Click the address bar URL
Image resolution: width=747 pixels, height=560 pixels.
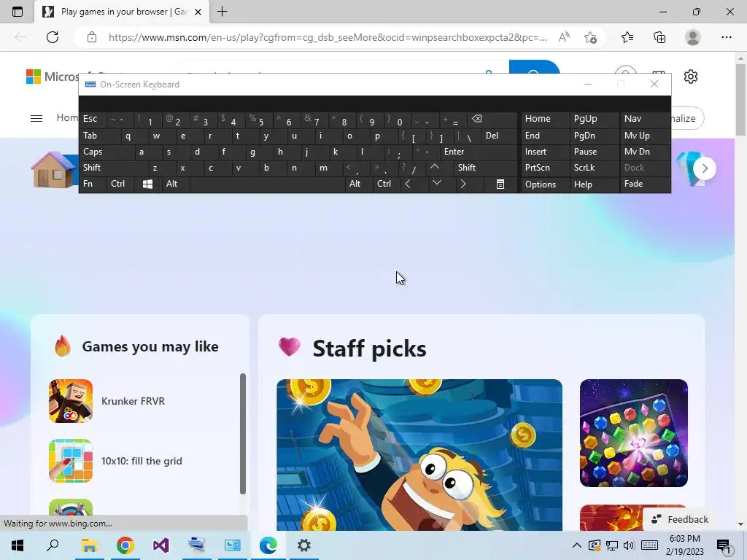click(x=328, y=37)
